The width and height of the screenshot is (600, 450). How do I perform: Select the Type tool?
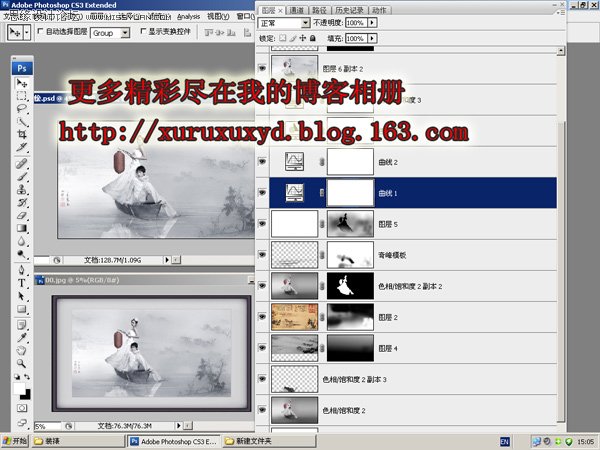tap(22, 283)
